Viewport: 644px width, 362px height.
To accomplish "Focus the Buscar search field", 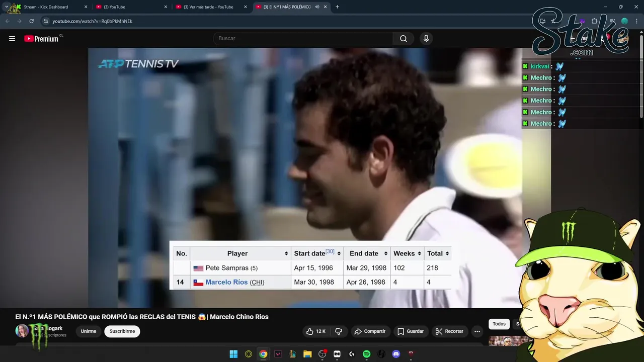I will (303, 39).
